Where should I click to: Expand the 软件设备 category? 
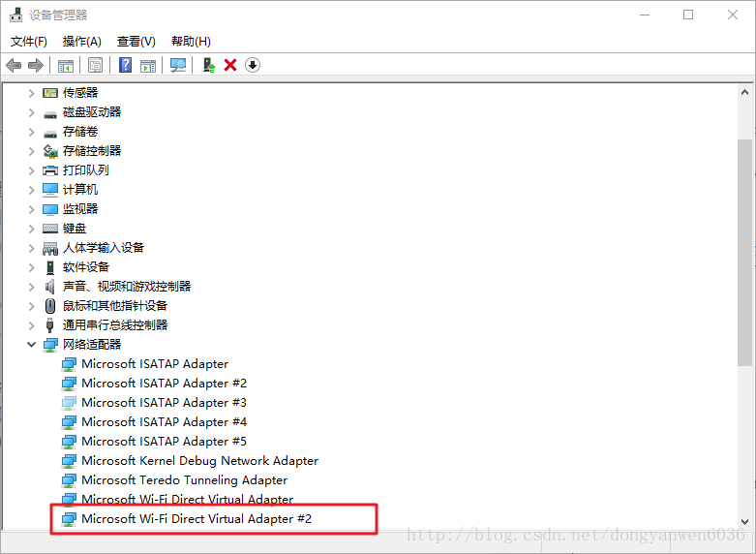coord(31,267)
